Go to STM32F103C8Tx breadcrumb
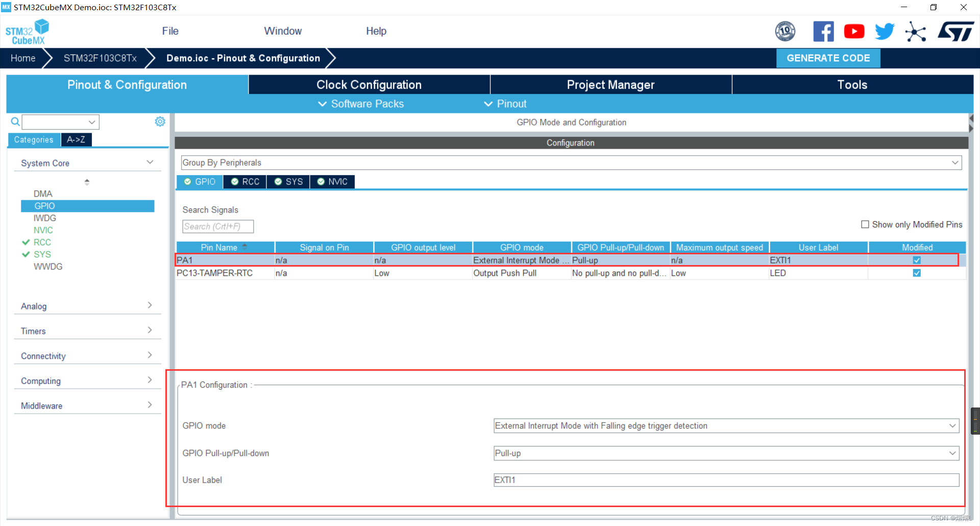Image resolution: width=980 pixels, height=526 pixels. pyautogui.click(x=100, y=58)
